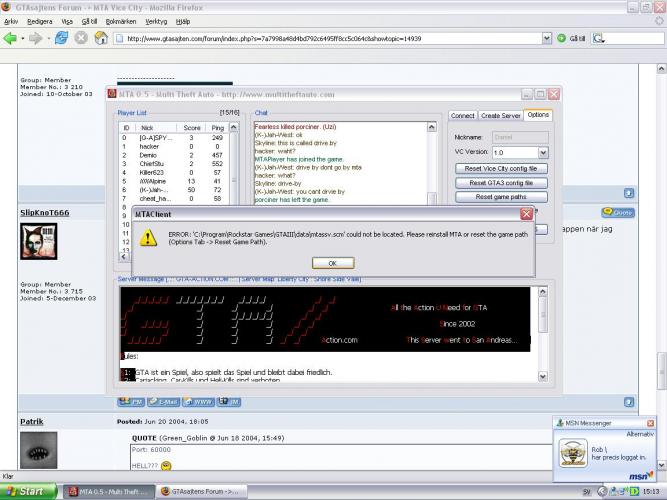Open the VC Version dropdown

543,152
